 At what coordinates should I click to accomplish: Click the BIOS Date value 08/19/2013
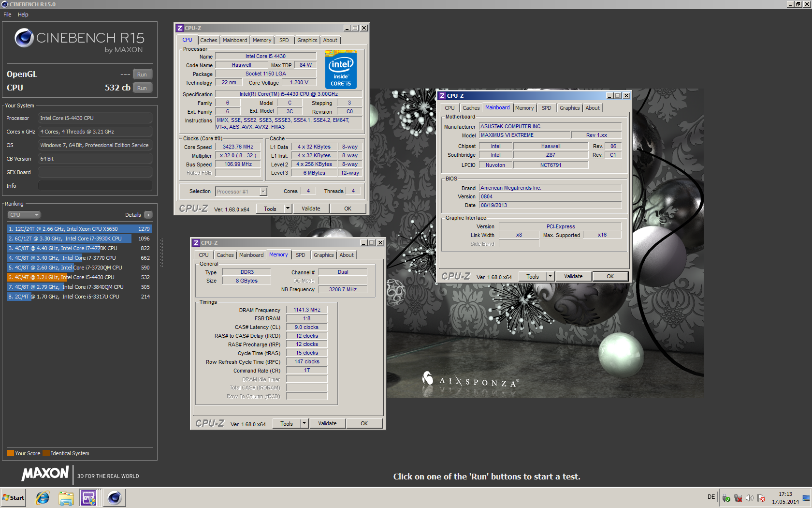(x=550, y=205)
